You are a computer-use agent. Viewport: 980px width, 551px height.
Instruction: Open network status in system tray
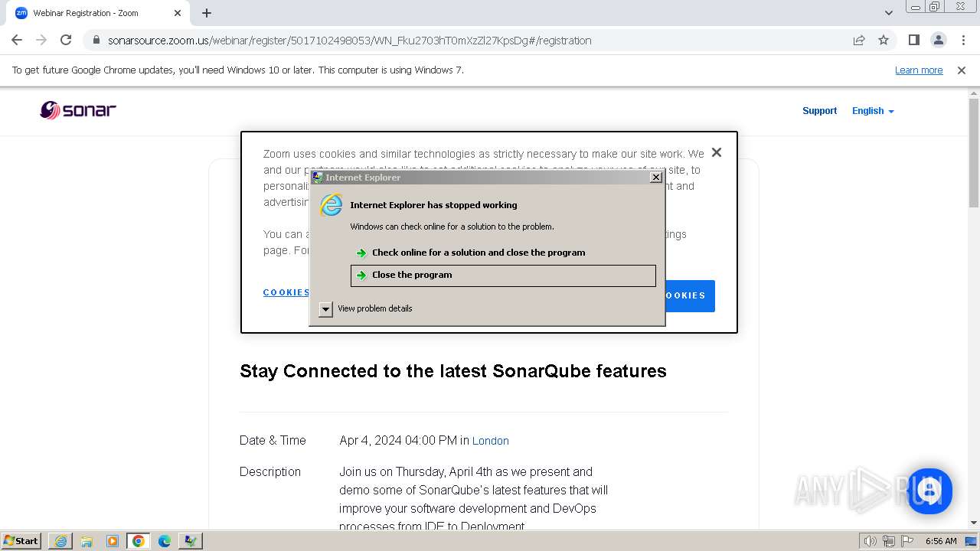(x=889, y=541)
